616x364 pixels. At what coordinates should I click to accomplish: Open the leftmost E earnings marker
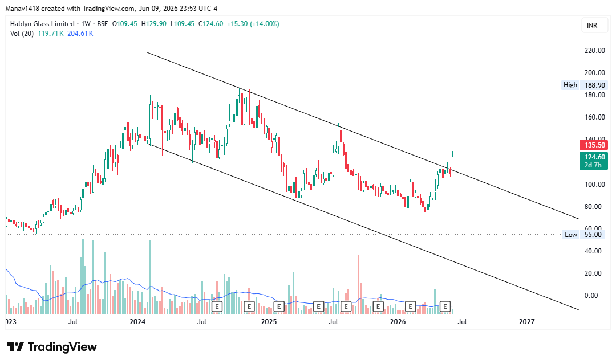tap(217, 306)
